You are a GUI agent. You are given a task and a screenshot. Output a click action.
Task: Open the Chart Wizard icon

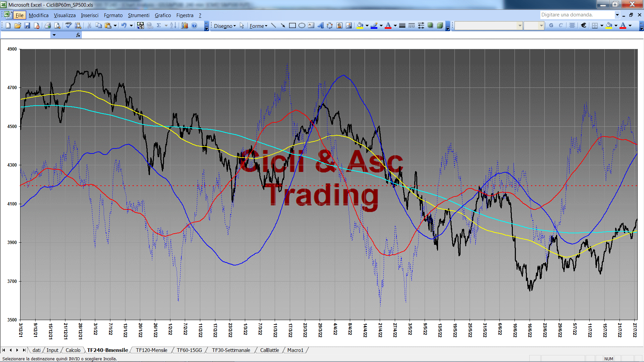[185, 26]
